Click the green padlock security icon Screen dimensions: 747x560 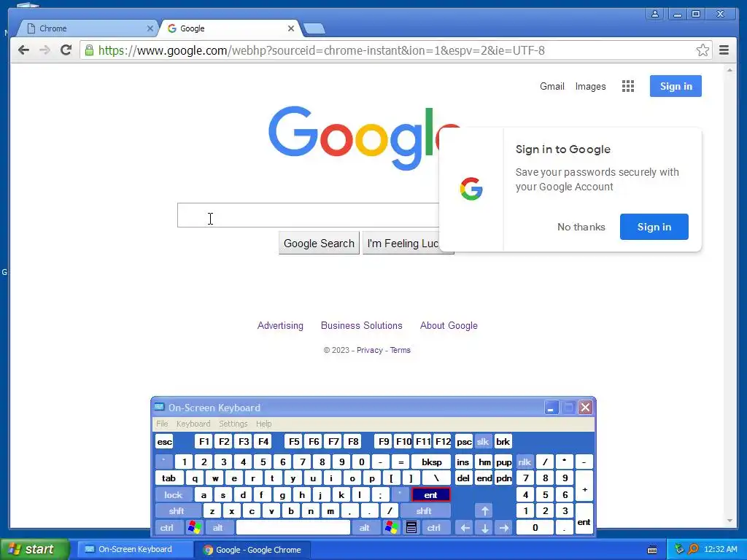(89, 50)
